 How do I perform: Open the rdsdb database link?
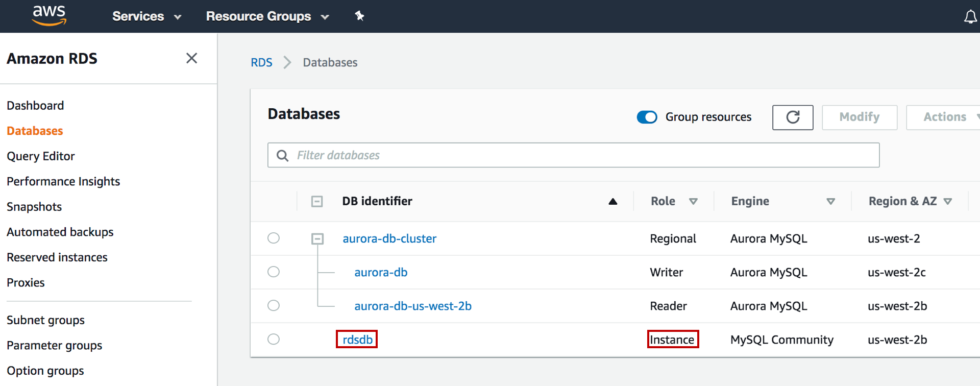tap(357, 340)
